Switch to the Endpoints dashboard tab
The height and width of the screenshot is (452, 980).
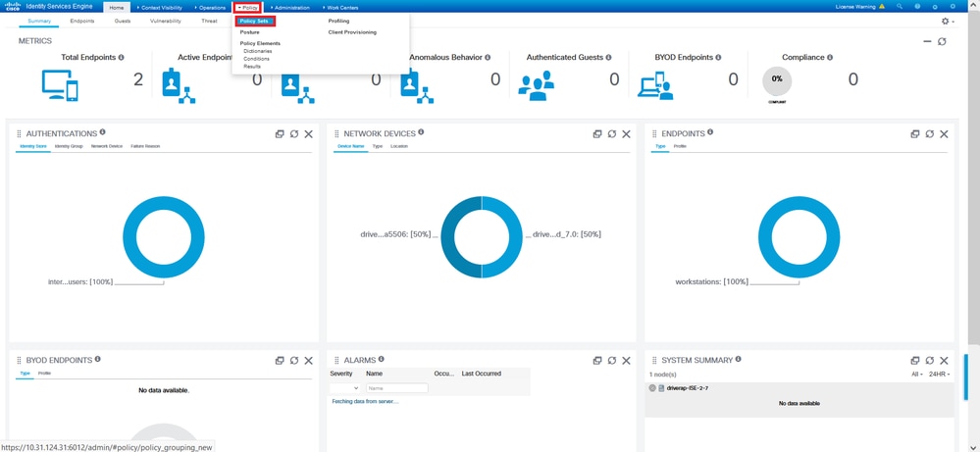click(x=82, y=21)
